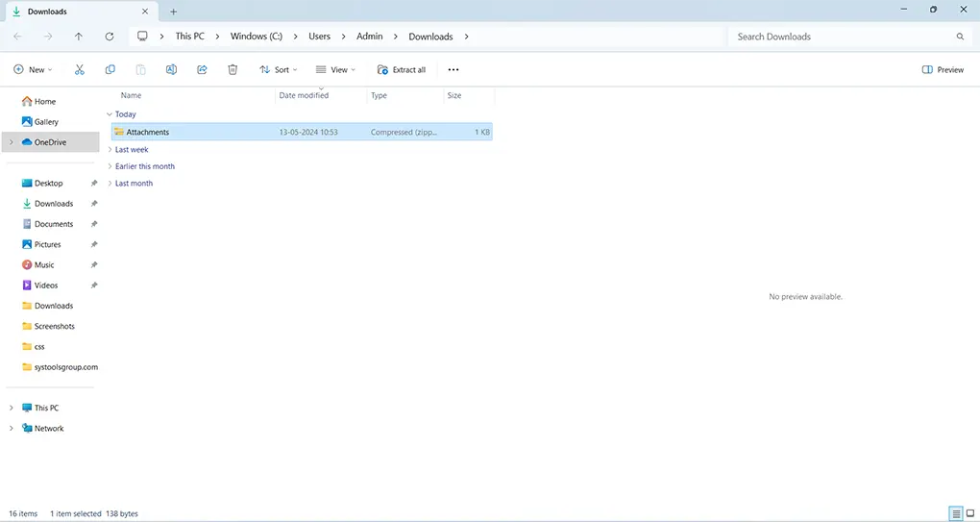Go back with the left arrow
Image resolution: width=980 pixels, height=522 pixels.
[x=17, y=37]
